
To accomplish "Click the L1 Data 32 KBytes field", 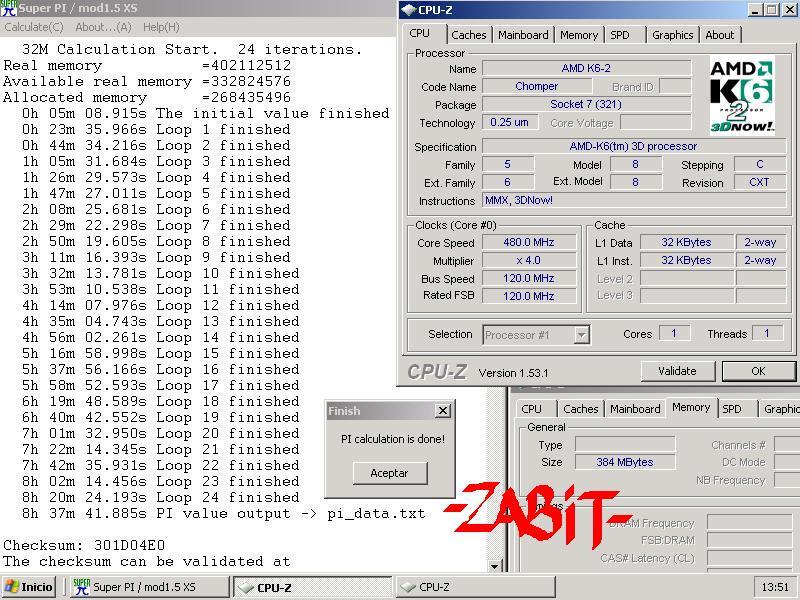I will pyautogui.click(x=686, y=242).
